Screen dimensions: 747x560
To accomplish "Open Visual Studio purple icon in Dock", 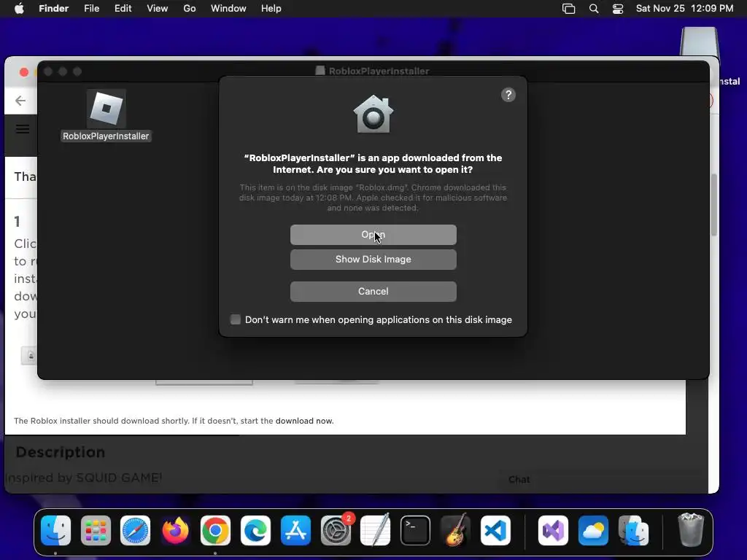I will (553, 531).
